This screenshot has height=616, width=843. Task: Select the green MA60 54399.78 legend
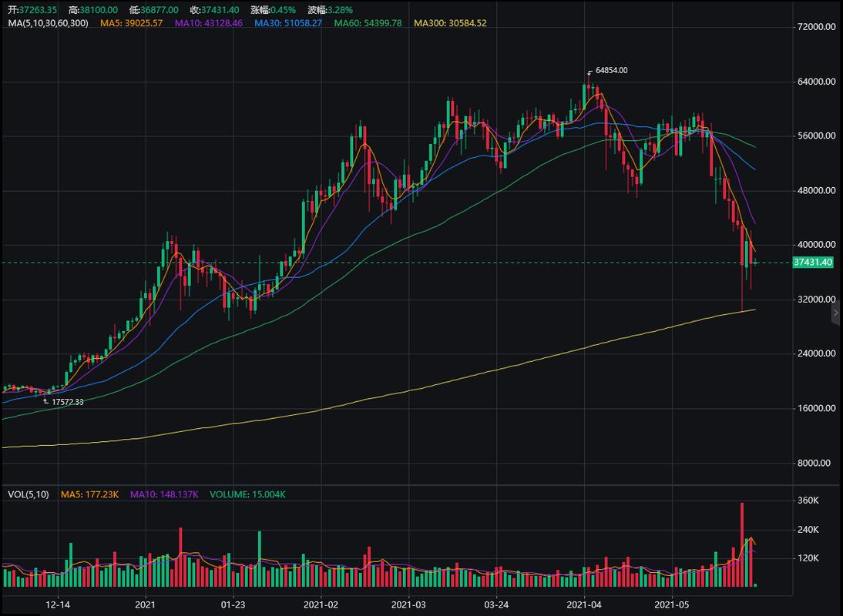[368, 23]
